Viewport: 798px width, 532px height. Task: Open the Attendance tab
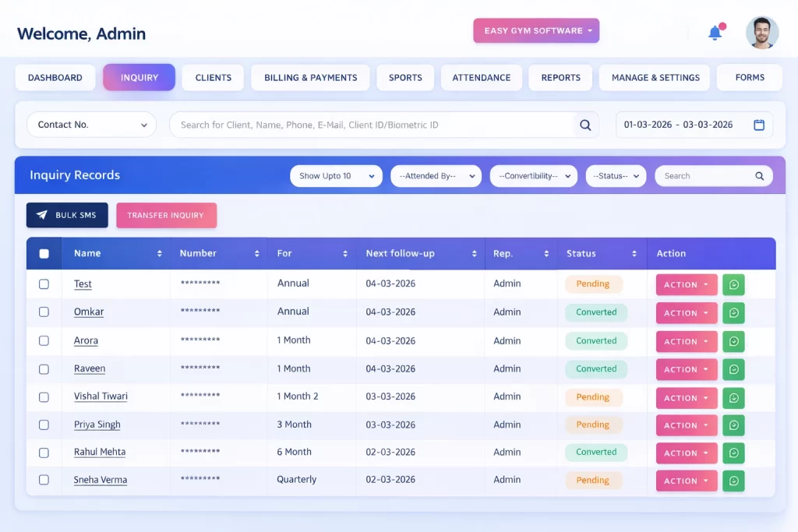point(481,77)
